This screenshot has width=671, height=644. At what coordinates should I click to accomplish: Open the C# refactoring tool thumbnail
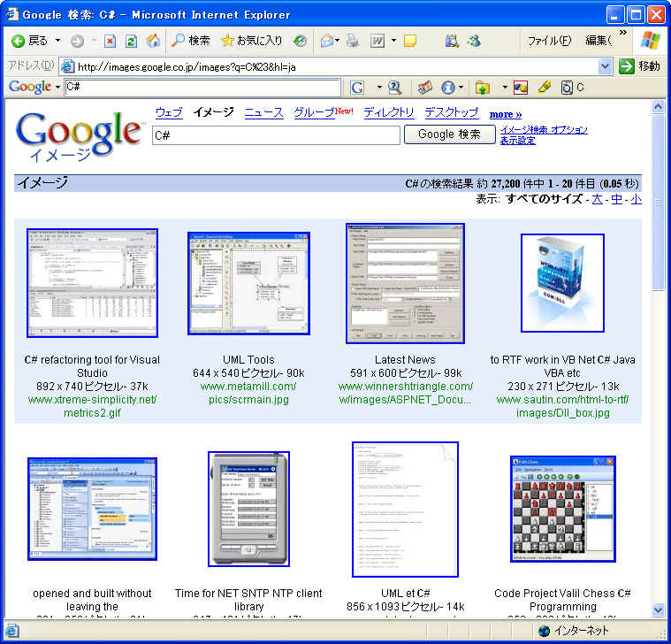[93, 283]
